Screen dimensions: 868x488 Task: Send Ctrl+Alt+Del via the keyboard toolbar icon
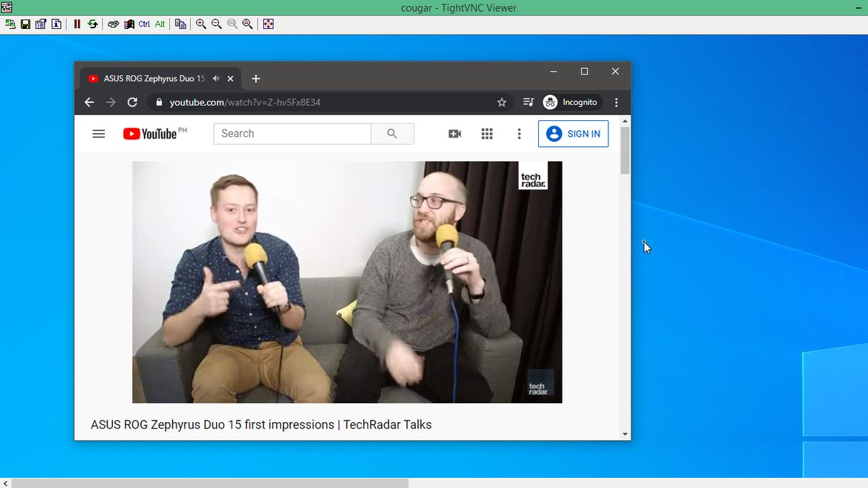click(x=114, y=24)
